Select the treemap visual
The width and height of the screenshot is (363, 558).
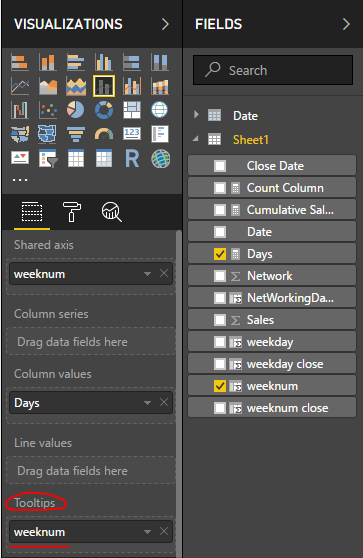tap(132, 110)
